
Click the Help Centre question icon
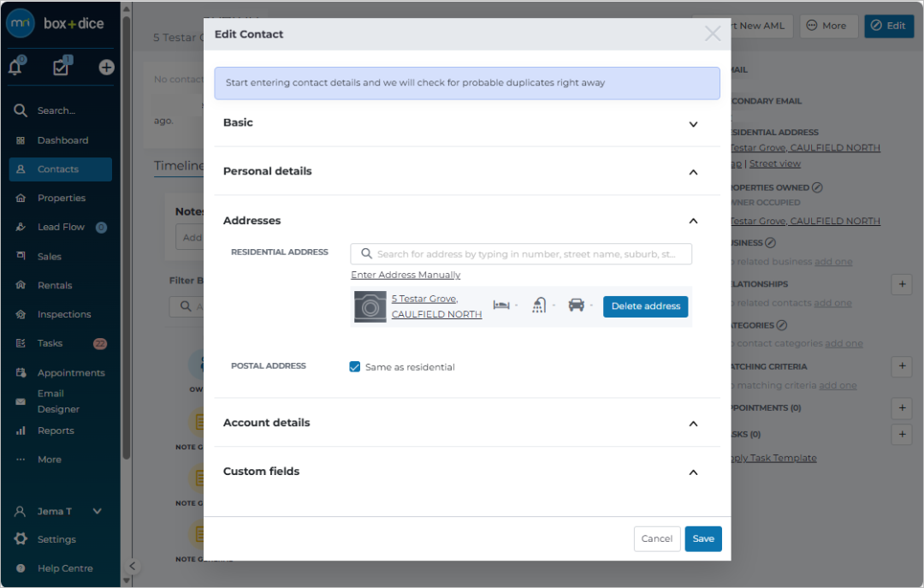[21, 568]
